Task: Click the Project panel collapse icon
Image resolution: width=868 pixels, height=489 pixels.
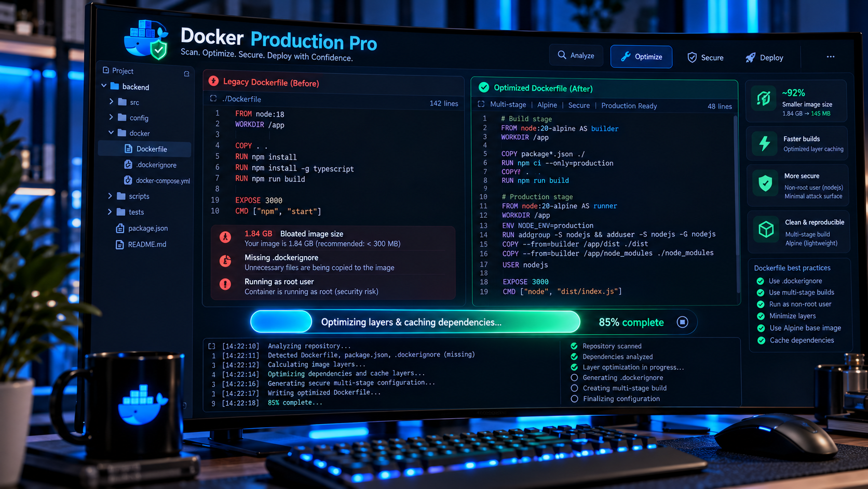Action: [x=186, y=74]
